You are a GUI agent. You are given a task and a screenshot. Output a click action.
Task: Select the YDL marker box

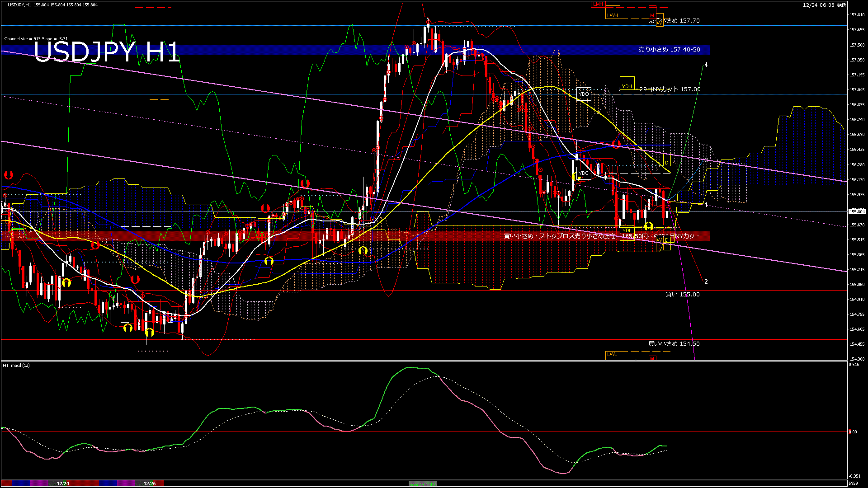click(x=627, y=230)
